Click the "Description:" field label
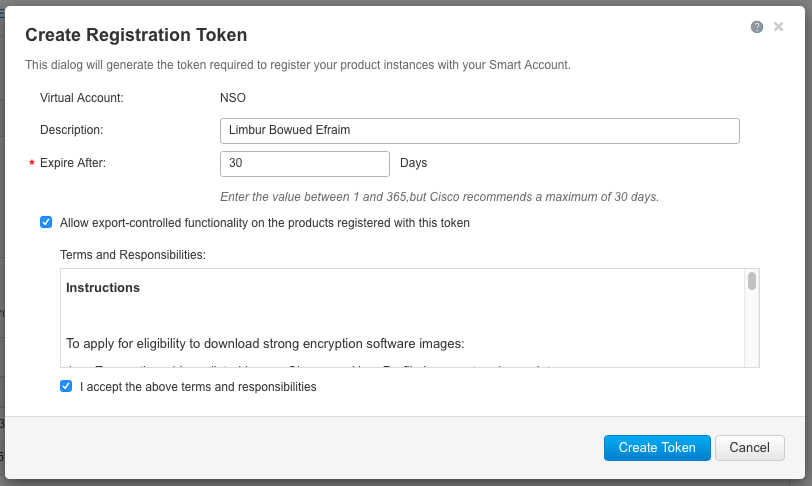The image size is (812, 486). (x=72, y=130)
